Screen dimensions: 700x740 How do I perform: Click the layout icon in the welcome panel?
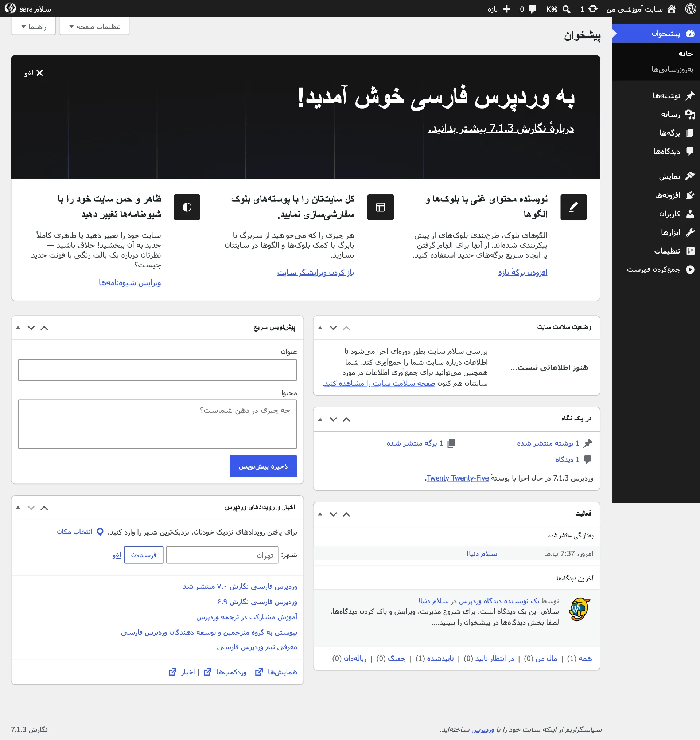coord(380,207)
